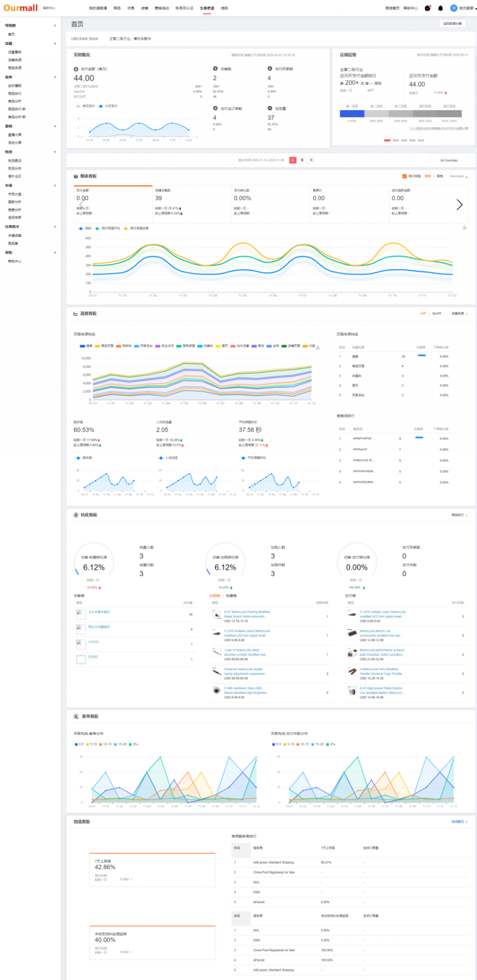Click the next arrow in 整体看板 metrics
The image size is (477, 980).
459,205
